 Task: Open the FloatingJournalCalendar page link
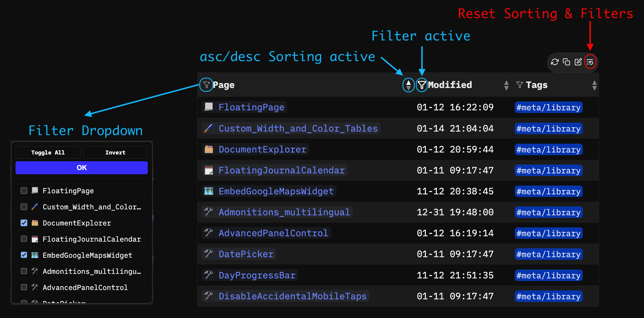(281, 170)
